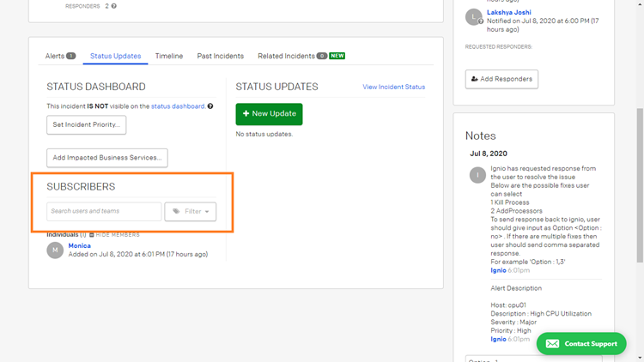Switch to the Timeline tab
This screenshot has width=644, height=362.
click(x=169, y=56)
